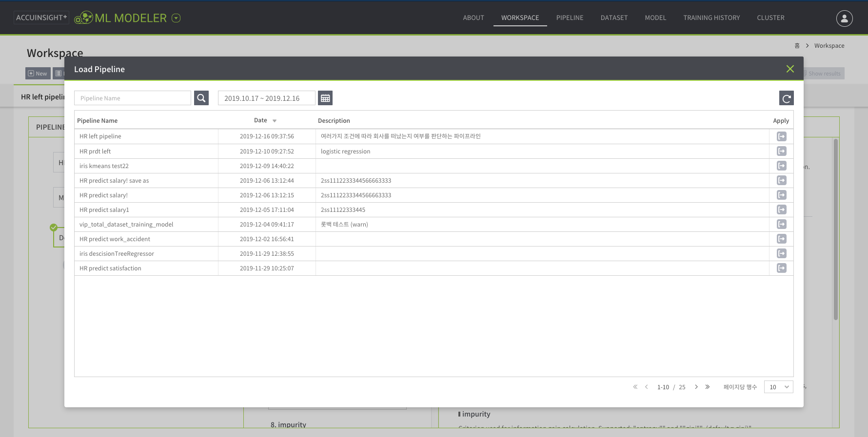Viewport: 868px width, 437px height.
Task: Click the Pipeline Name column header
Action: 98,121
